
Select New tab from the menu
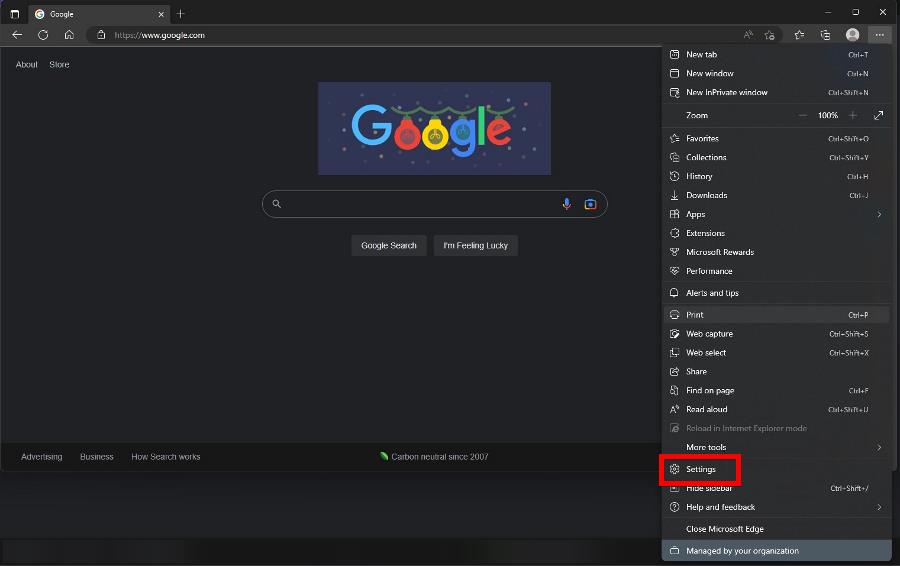point(777,55)
